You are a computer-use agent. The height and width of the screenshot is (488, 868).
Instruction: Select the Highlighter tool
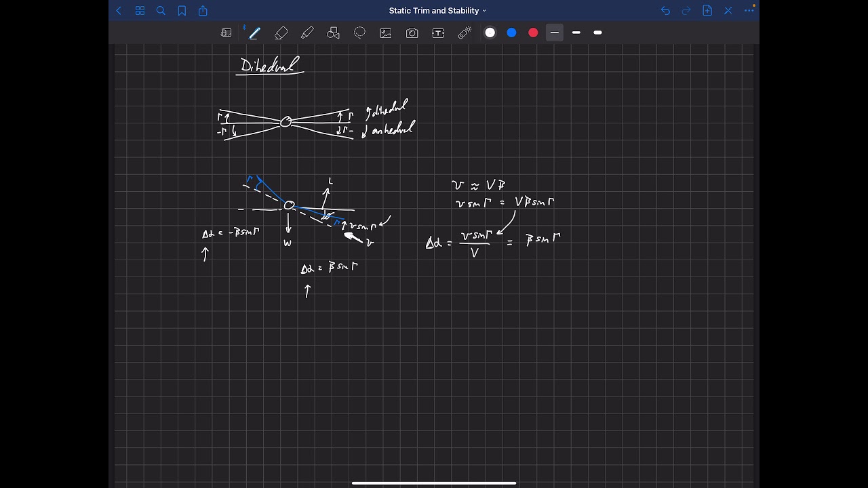pyautogui.click(x=307, y=33)
